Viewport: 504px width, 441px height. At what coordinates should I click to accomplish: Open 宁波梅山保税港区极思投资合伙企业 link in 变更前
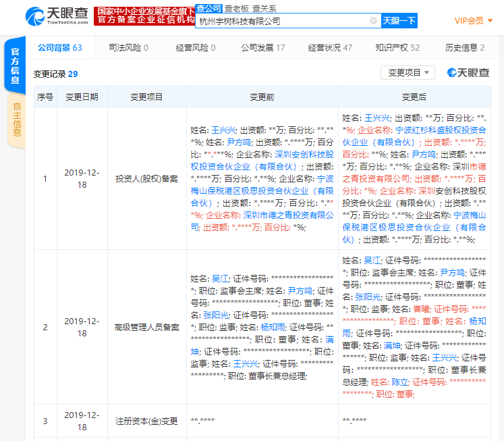[262, 191]
